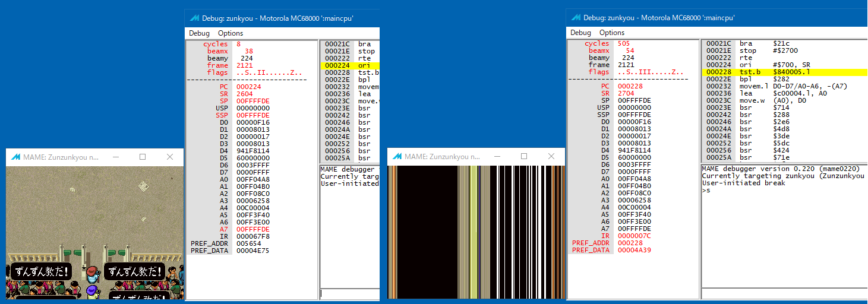Open Debug menu in debugger with PC 000224
The width and height of the screenshot is (868, 304).
199,33
